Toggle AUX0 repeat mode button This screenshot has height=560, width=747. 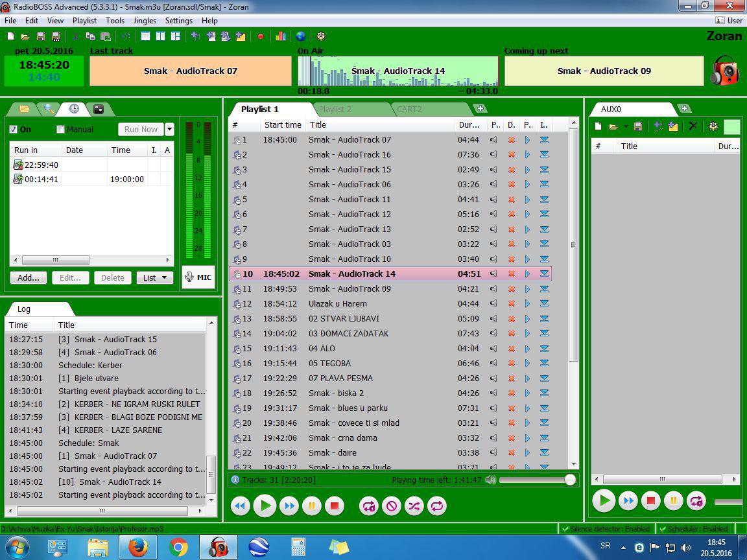pos(696,501)
